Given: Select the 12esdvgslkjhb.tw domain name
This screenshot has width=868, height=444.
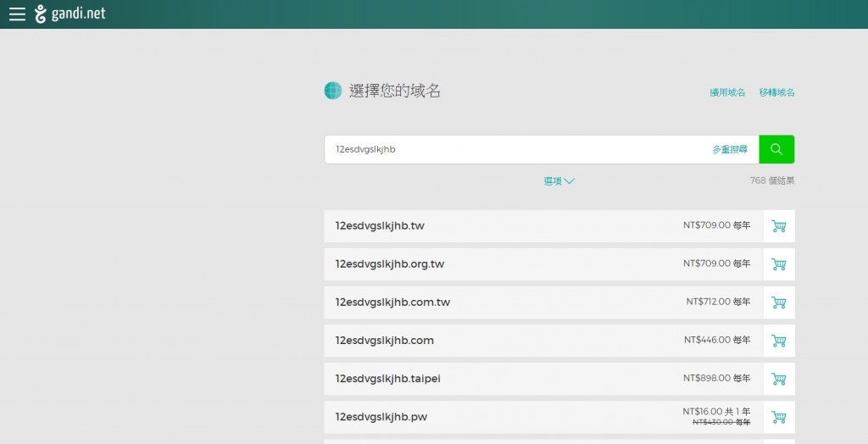Looking at the screenshot, I should click(380, 226).
